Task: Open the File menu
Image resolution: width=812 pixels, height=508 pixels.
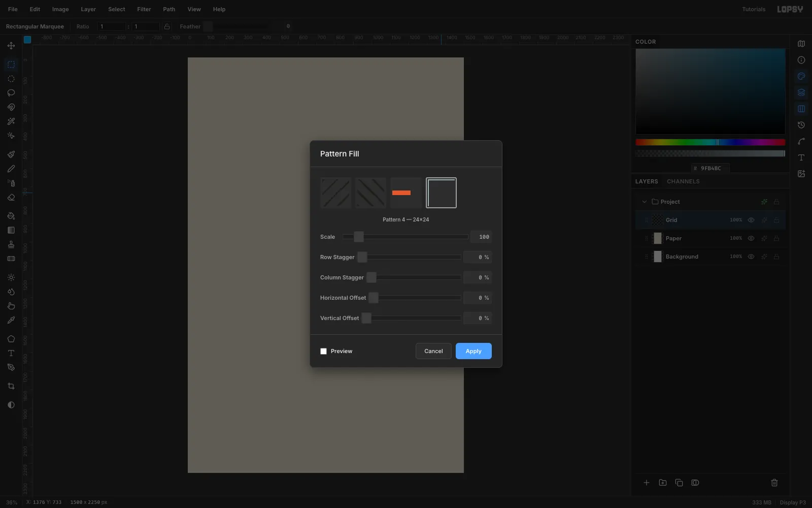Action: pos(13,9)
